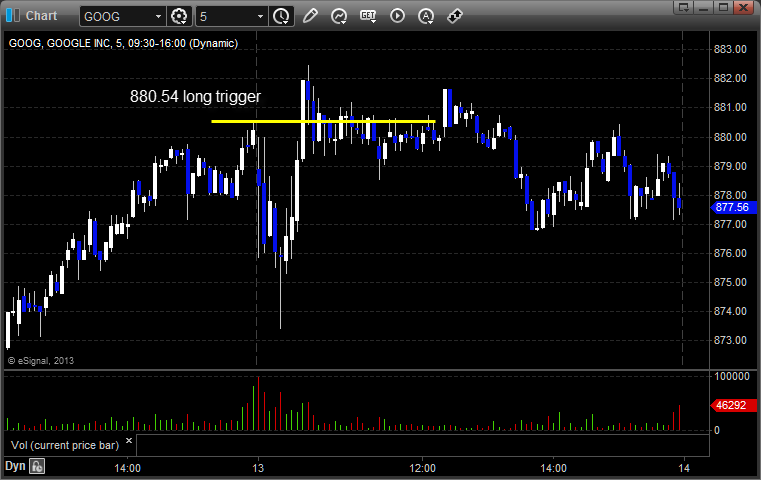Open the studies chart-line icon menu

(x=339, y=16)
